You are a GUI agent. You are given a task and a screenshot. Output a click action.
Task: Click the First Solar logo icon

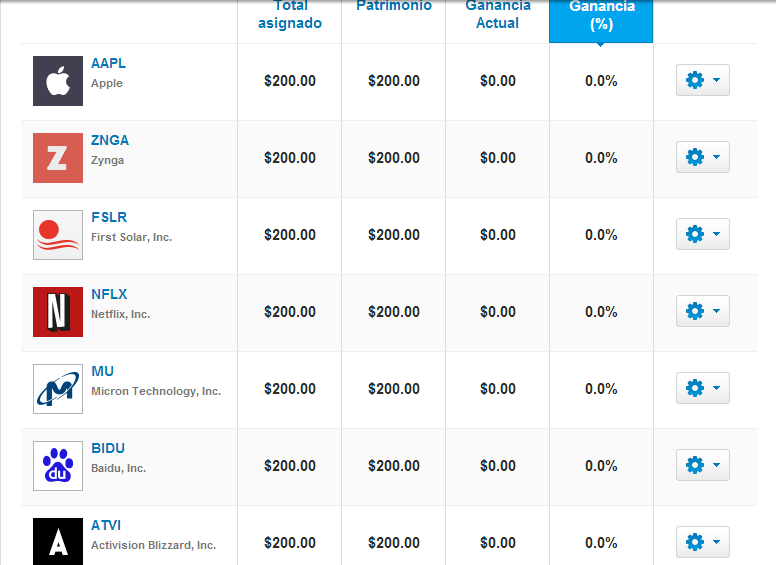(x=58, y=235)
